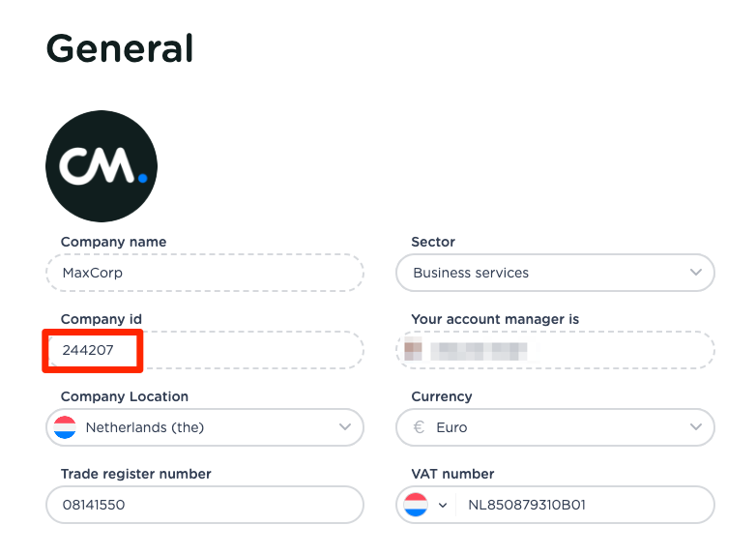This screenshot has height=554, width=756.
Task: Expand the Sector dropdown arrow
Action: pos(696,273)
